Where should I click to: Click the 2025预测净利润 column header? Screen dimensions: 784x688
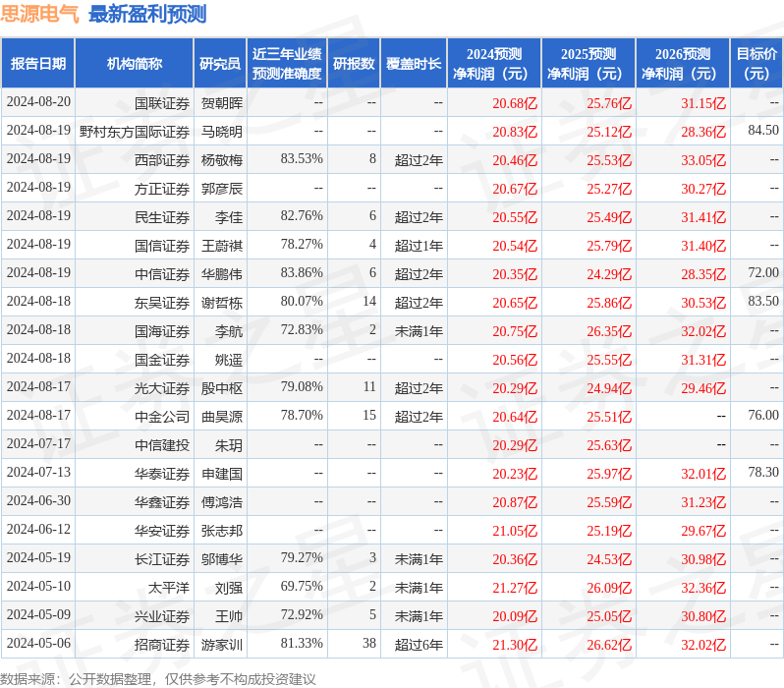588,64
